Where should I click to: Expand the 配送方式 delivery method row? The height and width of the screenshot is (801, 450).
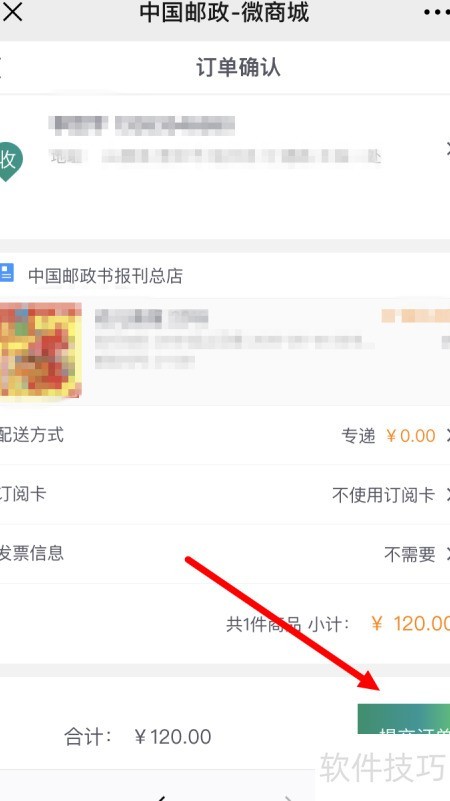pos(225,435)
